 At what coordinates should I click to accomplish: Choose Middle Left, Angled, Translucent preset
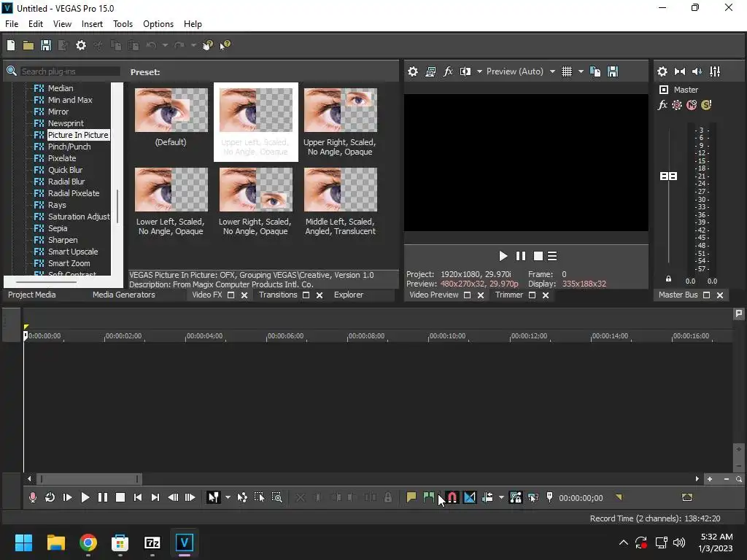click(x=340, y=190)
